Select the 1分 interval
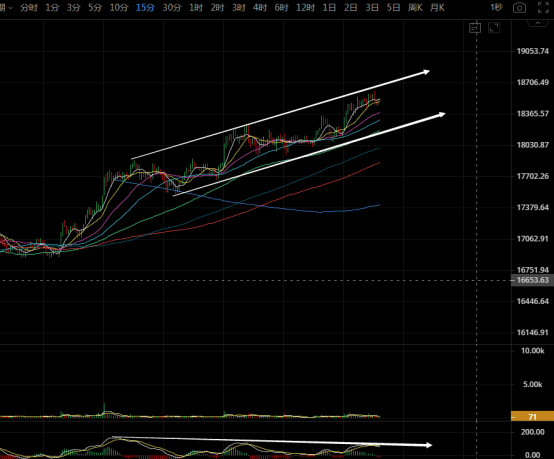Viewport: 554px width, 459px height. (52, 7)
